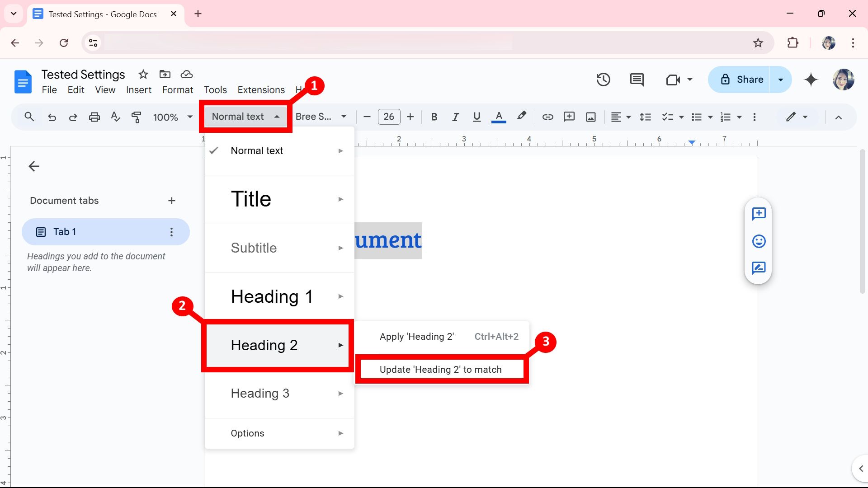
Task: Click the Bold formatting icon
Action: tap(434, 117)
